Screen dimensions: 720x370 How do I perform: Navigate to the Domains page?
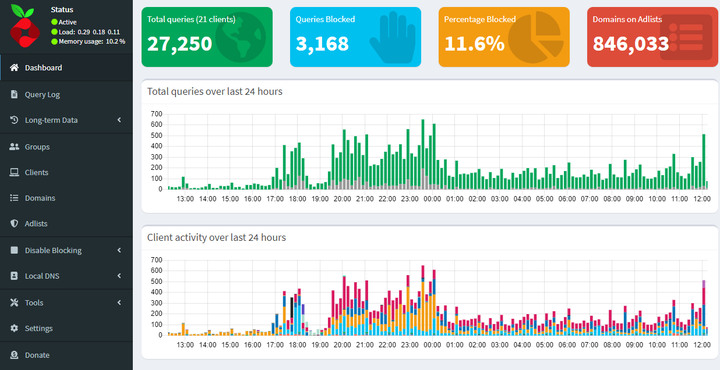pyautogui.click(x=67, y=198)
